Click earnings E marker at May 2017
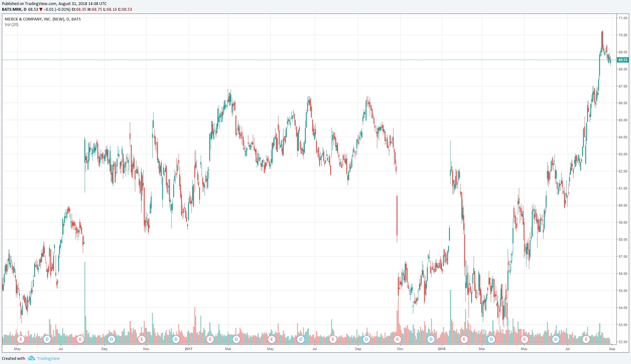 [x=271, y=339]
